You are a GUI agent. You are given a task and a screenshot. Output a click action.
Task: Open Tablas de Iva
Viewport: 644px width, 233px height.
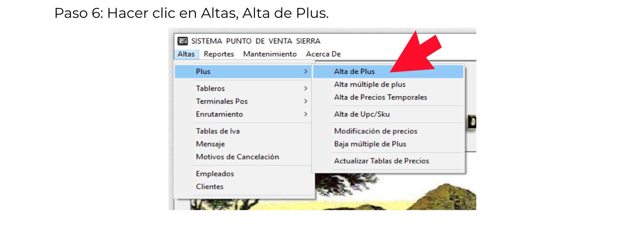(217, 131)
